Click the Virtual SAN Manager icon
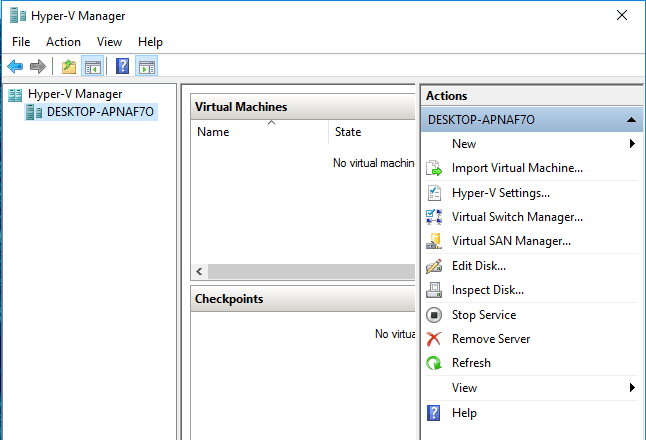 434,241
